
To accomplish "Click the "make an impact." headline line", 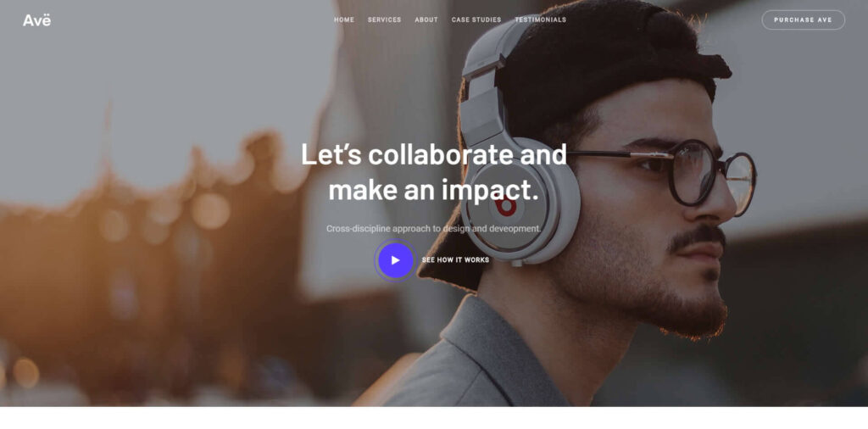I will [433, 190].
